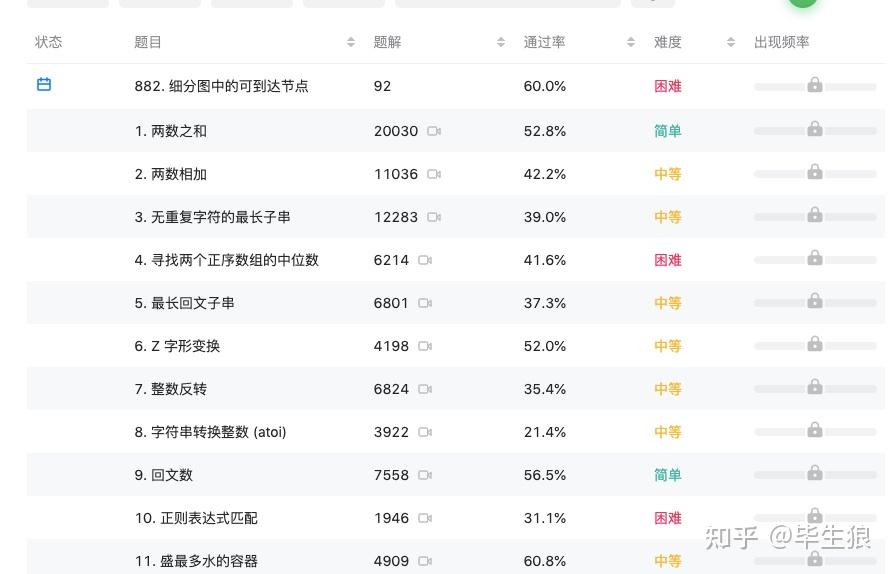Click 困难 difficulty tag for problem 882
This screenshot has height=574, width=894.
click(x=668, y=86)
